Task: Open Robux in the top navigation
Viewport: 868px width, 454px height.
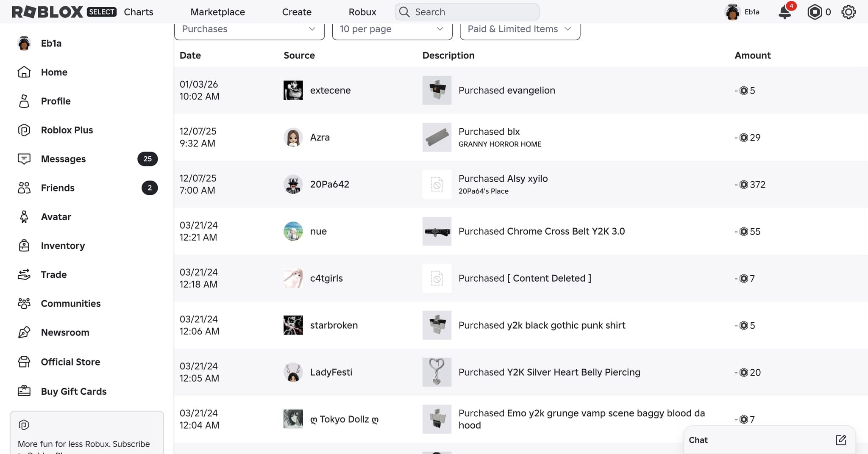Action: tap(362, 12)
